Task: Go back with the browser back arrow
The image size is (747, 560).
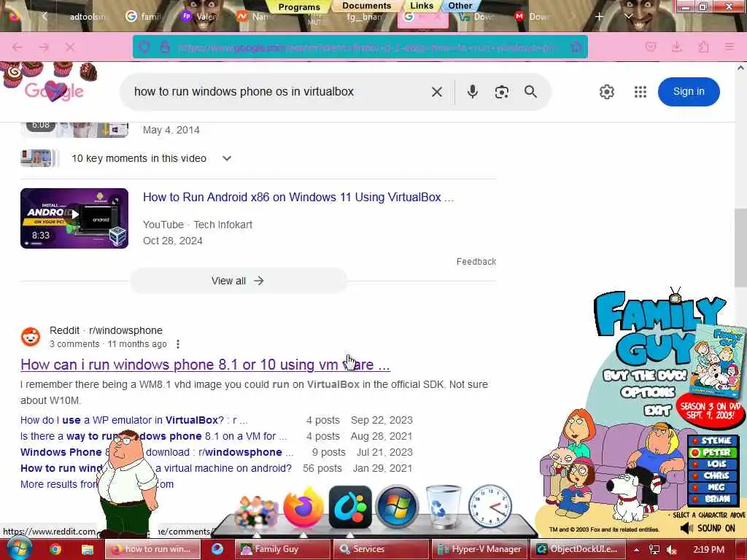Action: (x=18, y=47)
